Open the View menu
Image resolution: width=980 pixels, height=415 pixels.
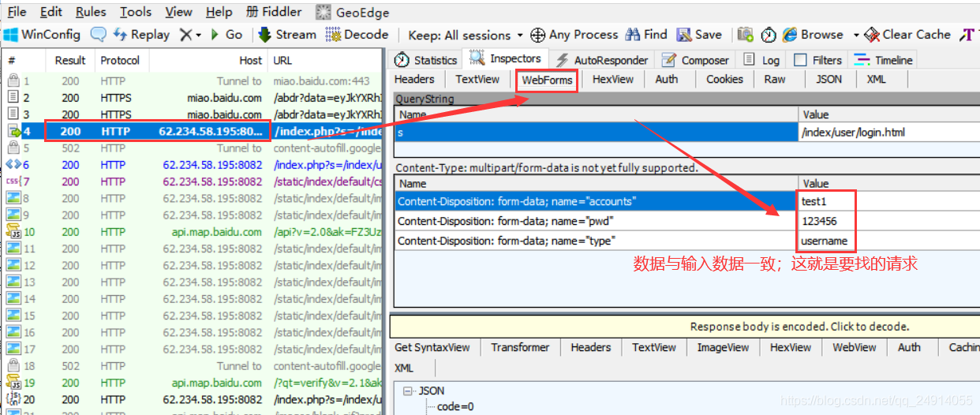point(179,12)
